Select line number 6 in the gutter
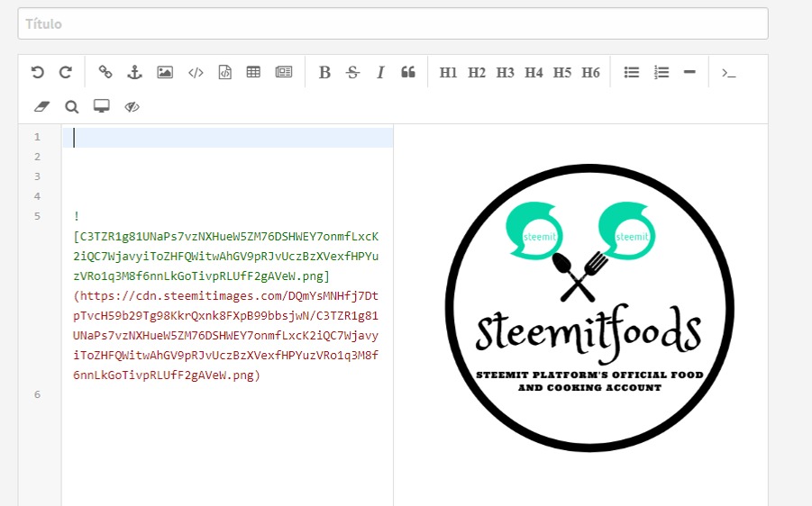The image size is (812, 506). click(37, 394)
